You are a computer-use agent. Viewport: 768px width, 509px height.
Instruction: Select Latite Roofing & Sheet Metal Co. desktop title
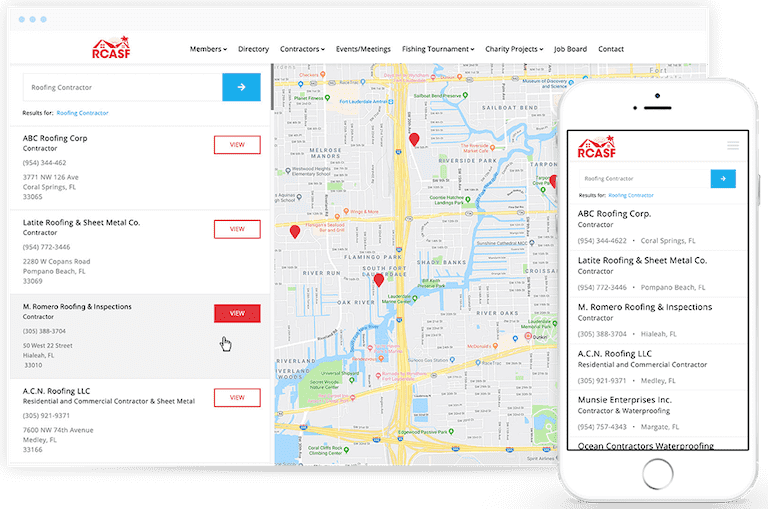pos(81,222)
